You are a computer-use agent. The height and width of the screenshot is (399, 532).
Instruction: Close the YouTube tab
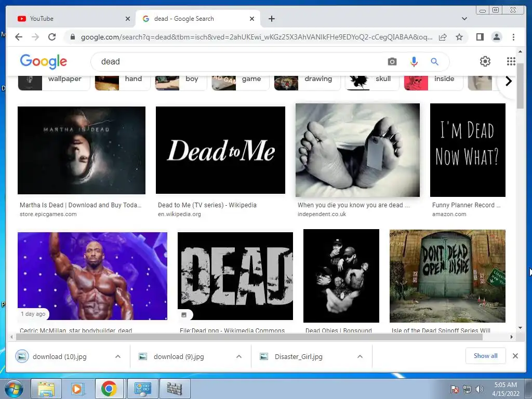128,19
